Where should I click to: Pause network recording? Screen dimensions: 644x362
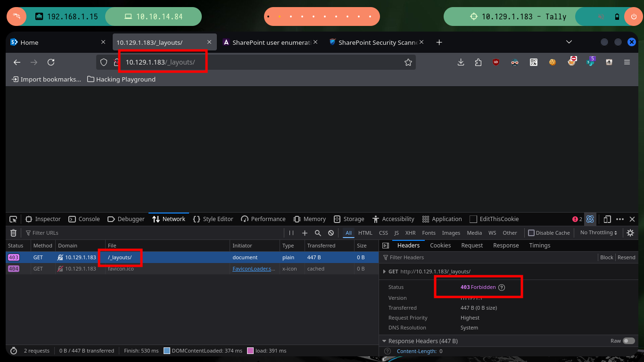pyautogui.click(x=291, y=233)
